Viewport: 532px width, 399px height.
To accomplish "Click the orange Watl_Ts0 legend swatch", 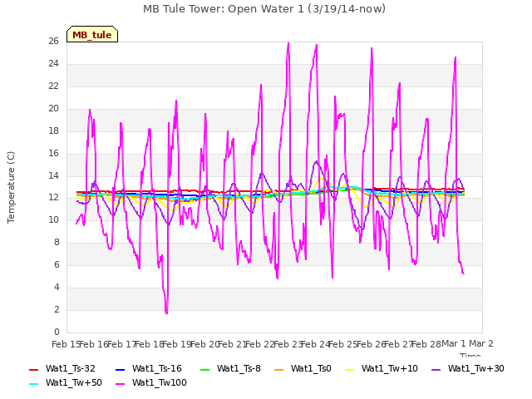I will tap(279, 369).
